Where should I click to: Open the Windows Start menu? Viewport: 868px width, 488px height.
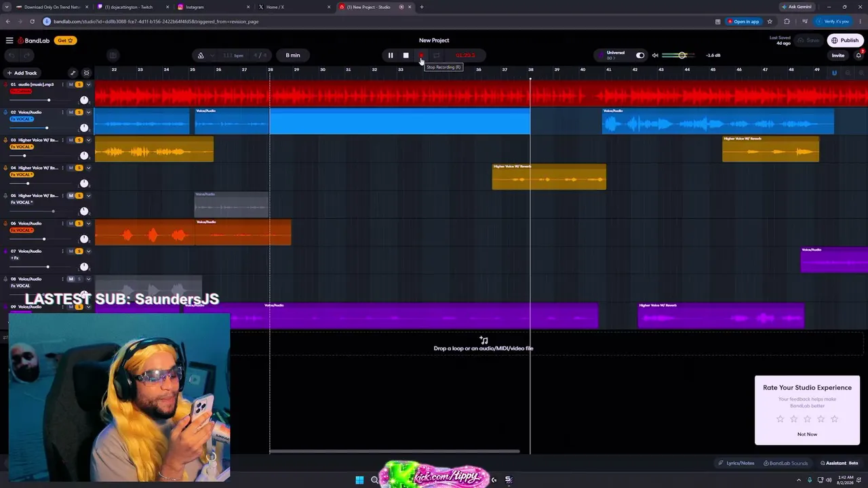tap(359, 480)
